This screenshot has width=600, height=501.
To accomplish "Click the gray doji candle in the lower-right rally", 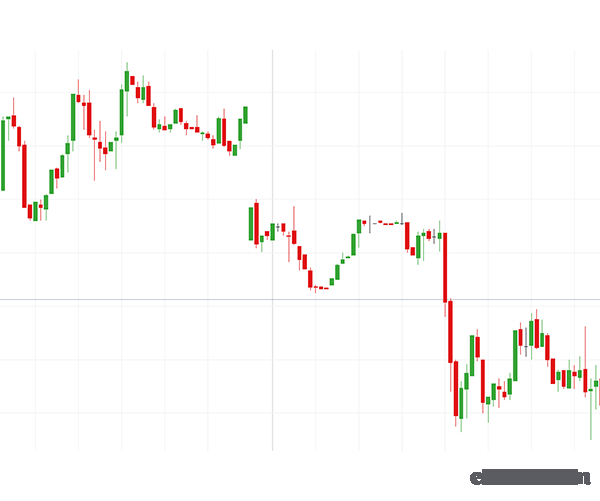I will (526, 341).
